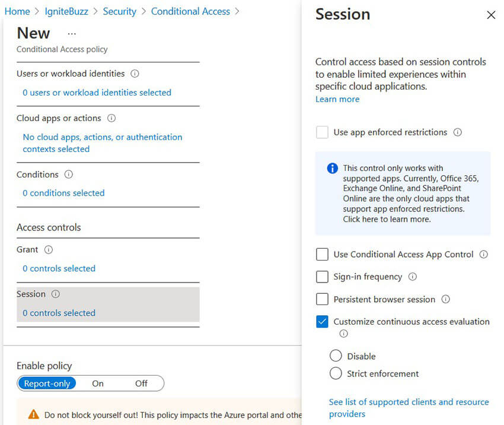
Task: Navigate to Conditional Access via breadcrumb
Action: click(x=190, y=11)
